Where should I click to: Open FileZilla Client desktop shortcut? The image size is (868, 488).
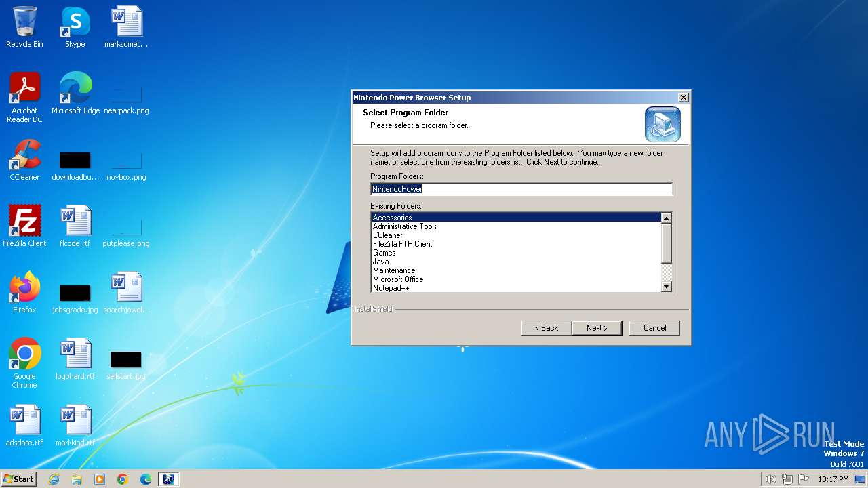pyautogui.click(x=24, y=226)
